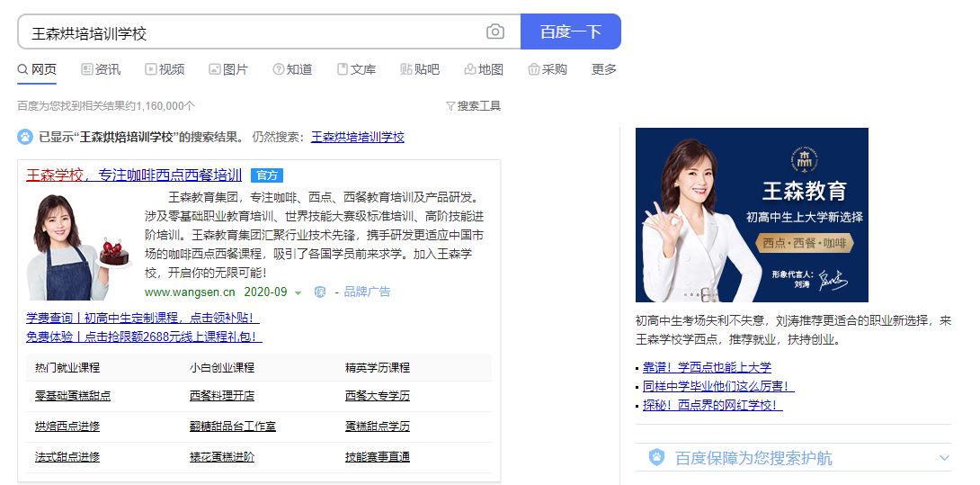Open the 法式甜点进修 course link
The width and height of the screenshot is (980, 485).
67,457
